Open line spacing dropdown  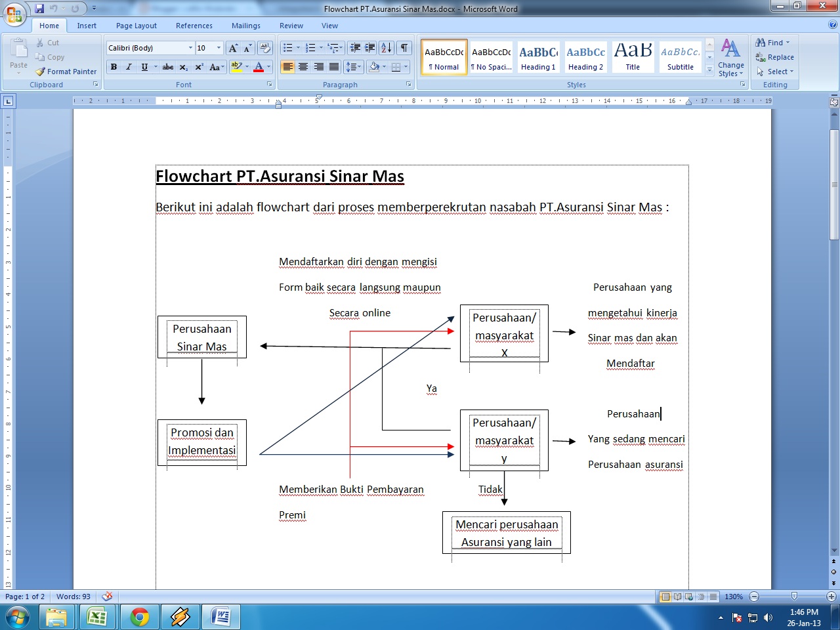(354, 67)
